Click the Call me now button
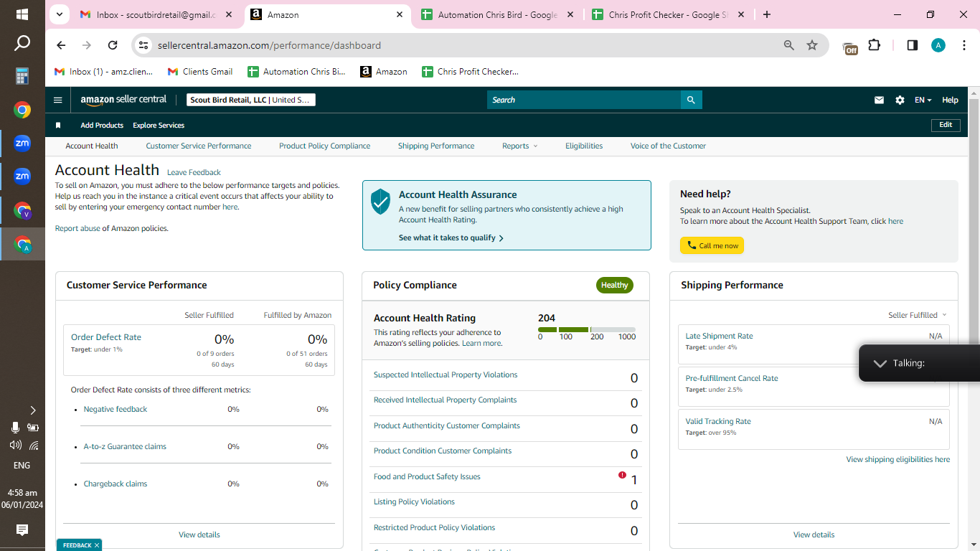This screenshot has width=980, height=551. (x=712, y=245)
